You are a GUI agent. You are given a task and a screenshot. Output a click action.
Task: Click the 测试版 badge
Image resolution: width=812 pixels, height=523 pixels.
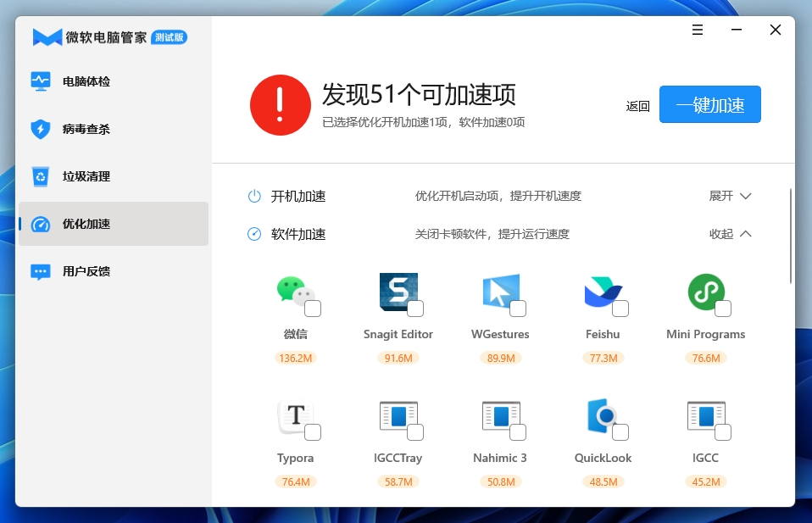[170, 37]
